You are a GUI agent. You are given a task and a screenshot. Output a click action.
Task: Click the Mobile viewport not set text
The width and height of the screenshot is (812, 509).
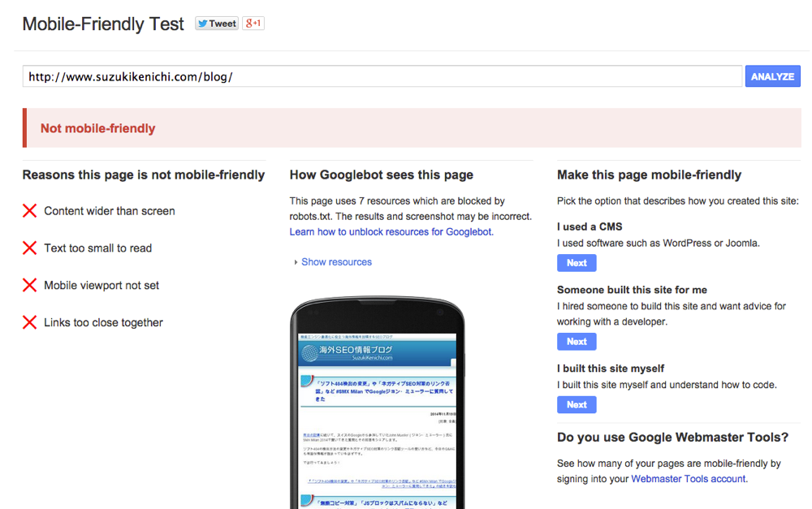point(101,286)
